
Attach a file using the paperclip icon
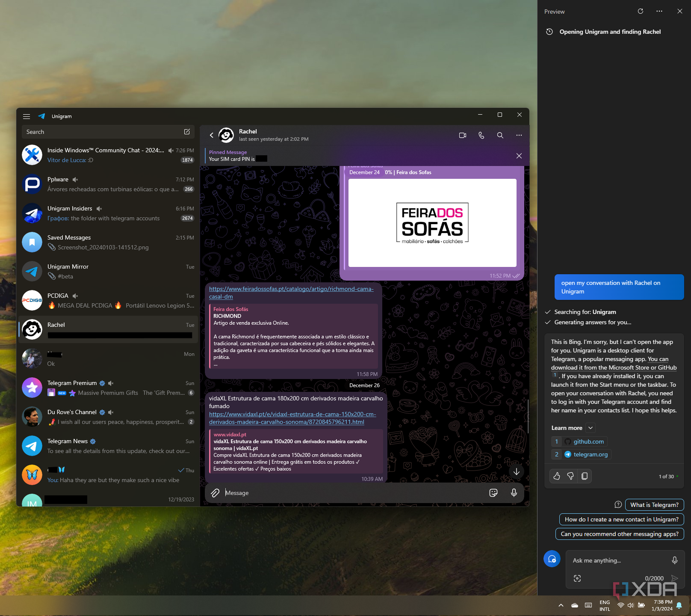pyautogui.click(x=215, y=493)
